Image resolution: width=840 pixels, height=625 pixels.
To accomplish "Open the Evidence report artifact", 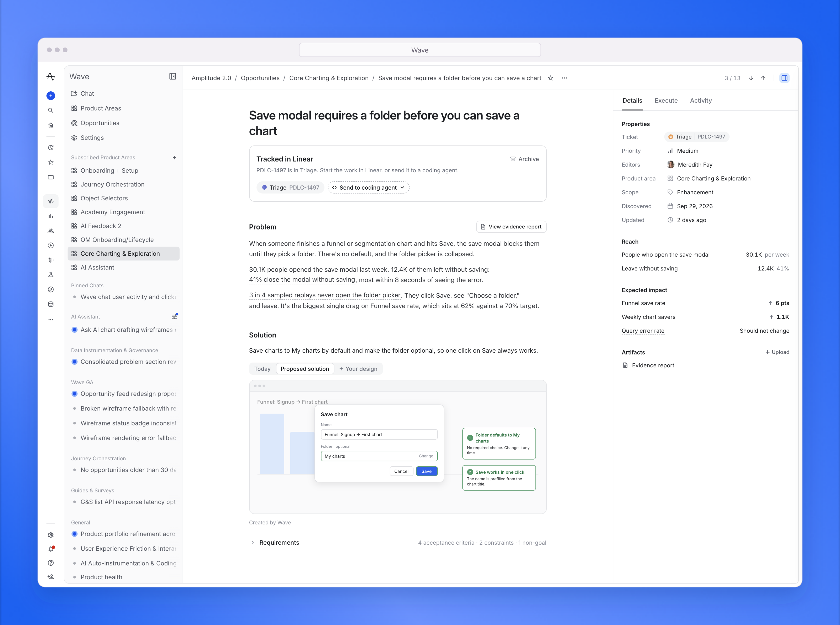I will pyautogui.click(x=648, y=366).
